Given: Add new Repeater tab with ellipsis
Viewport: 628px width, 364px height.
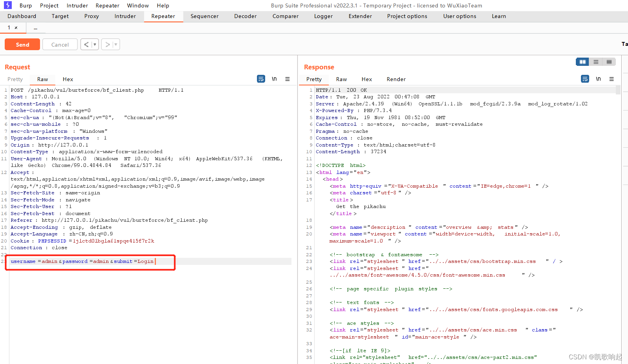Looking at the screenshot, I should [x=35, y=28].
